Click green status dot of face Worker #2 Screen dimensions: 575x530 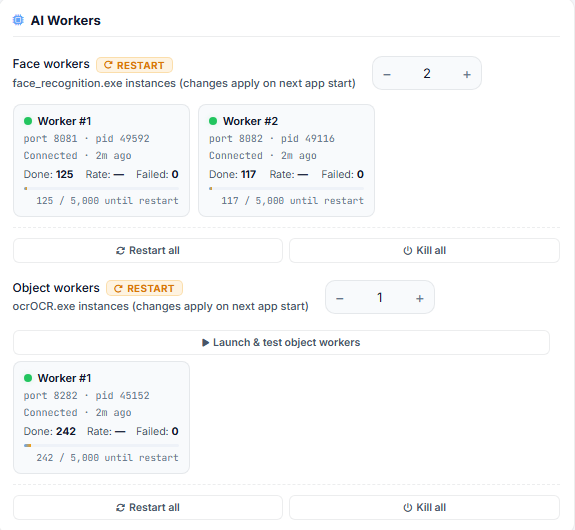coord(213,121)
